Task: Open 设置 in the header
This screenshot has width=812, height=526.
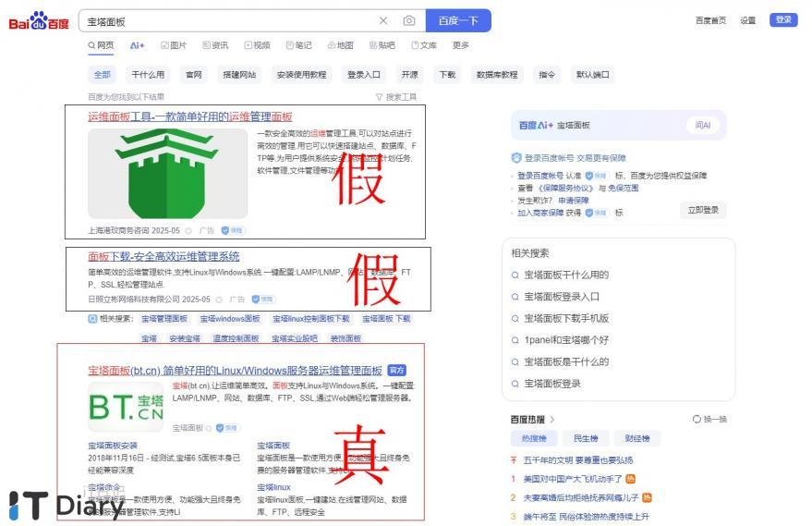Action: tap(747, 20)
